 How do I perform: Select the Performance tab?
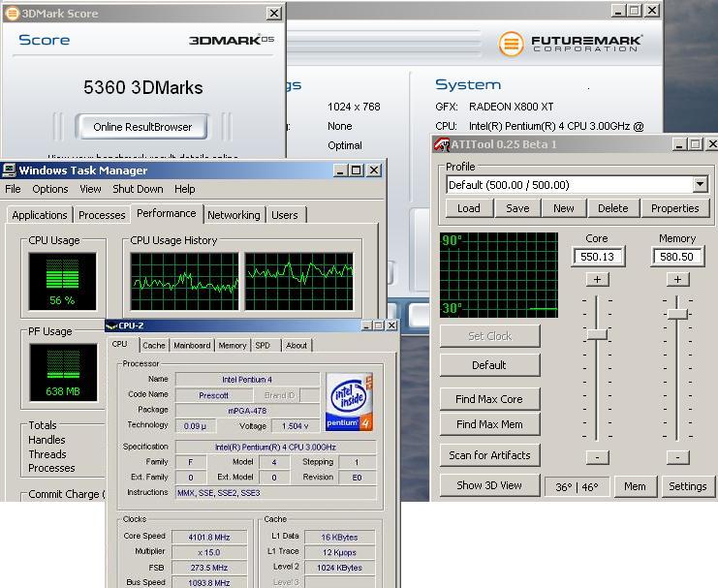coord(167,213)
